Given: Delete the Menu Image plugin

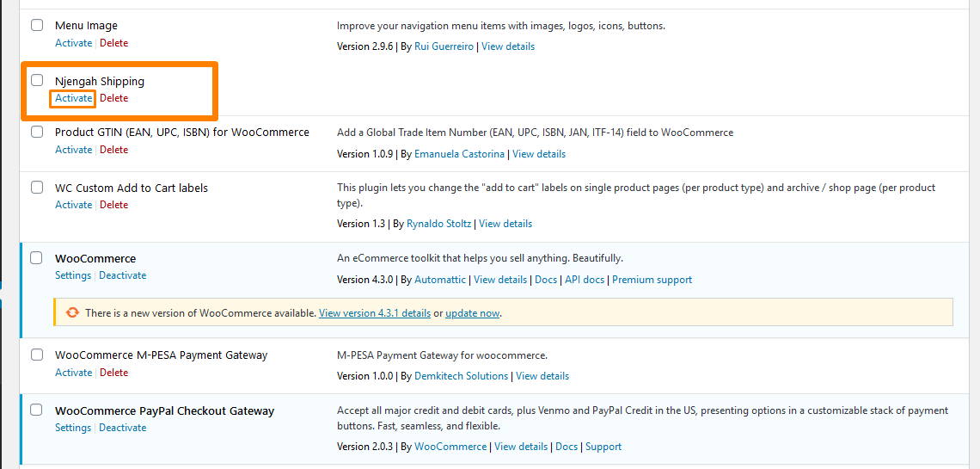Looking at the screenshot, I should click(x=113, y=43).
